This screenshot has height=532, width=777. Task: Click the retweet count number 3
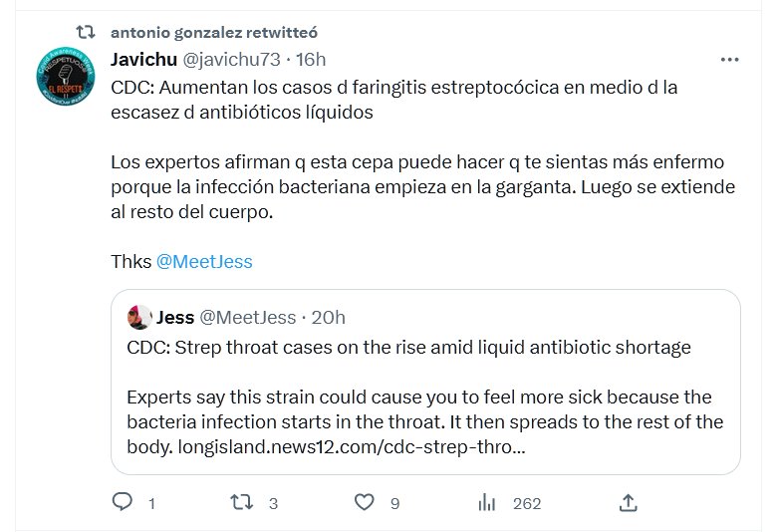click(273, 504)
